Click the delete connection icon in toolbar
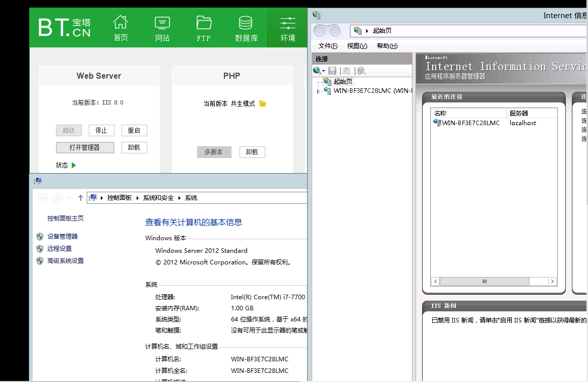The image size is (588, 382). click(361, 71)
